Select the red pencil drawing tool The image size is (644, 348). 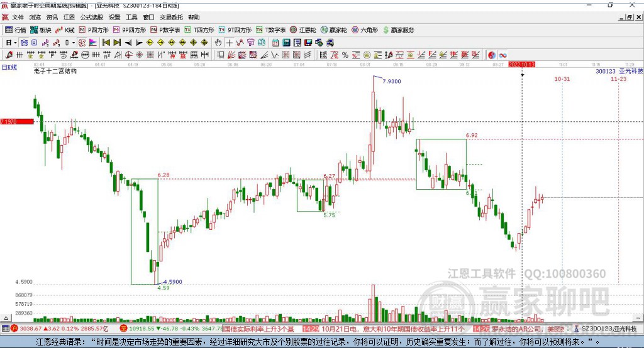coord(9,55)
